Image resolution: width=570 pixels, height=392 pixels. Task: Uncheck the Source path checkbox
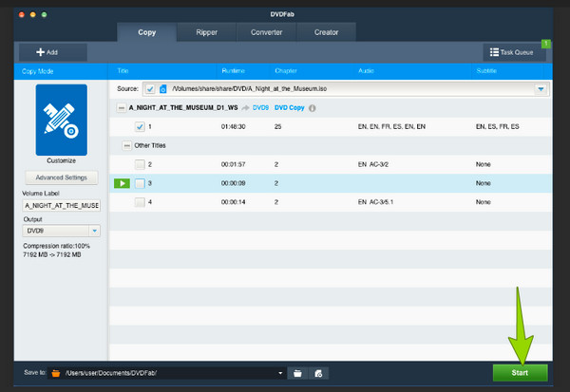click(x=150, y=88)
